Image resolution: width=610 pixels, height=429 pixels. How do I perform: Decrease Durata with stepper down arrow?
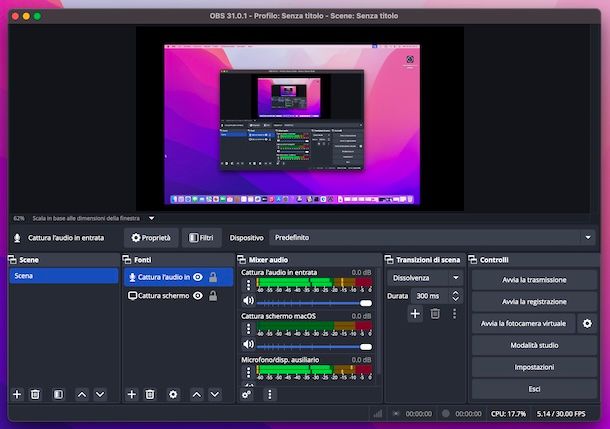456,299
